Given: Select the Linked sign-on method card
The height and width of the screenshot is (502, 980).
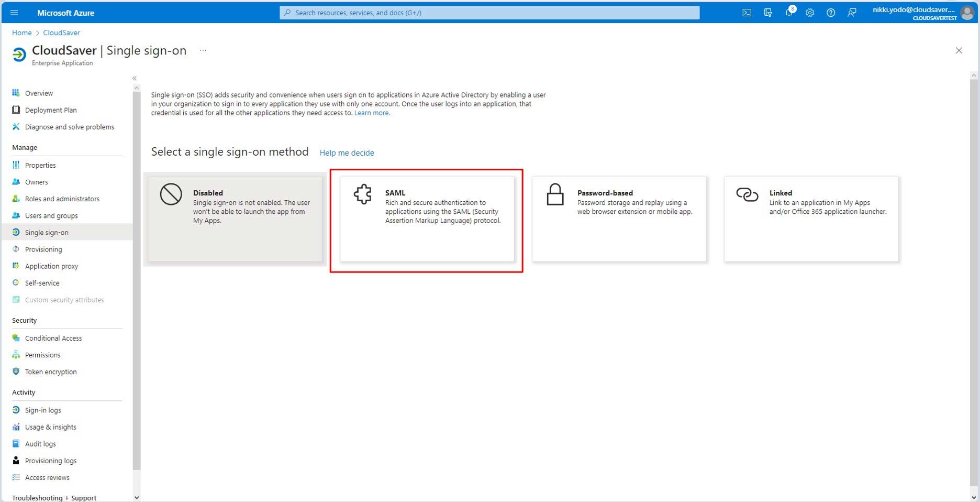Looking at the screenshot, I should coord(811,219).
